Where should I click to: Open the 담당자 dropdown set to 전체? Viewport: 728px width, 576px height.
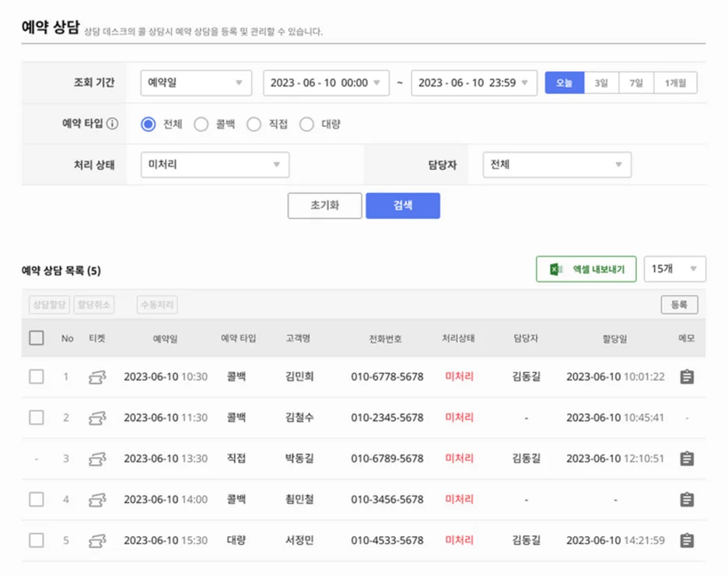(x=556, y=164)
